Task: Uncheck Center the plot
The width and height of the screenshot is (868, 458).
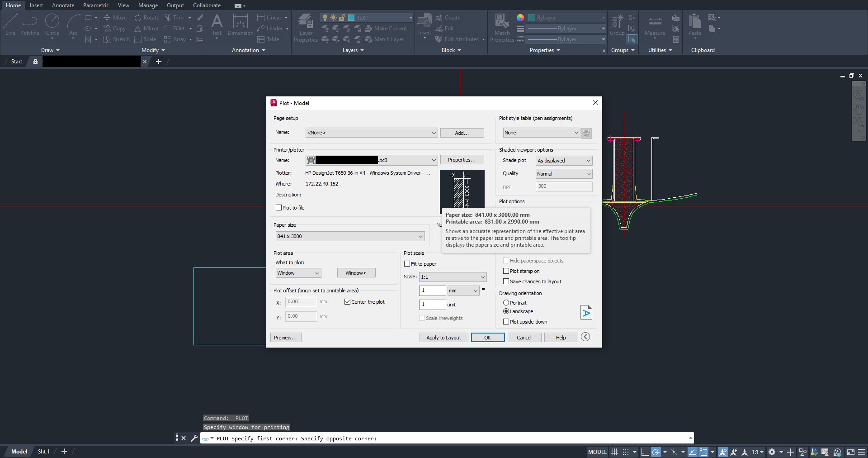Action: click(x=348, y=301)
